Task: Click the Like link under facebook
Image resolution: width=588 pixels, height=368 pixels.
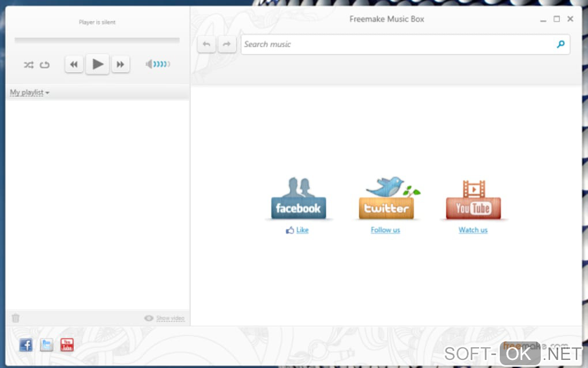Action: pyautogui.click(x=302, y=230)
